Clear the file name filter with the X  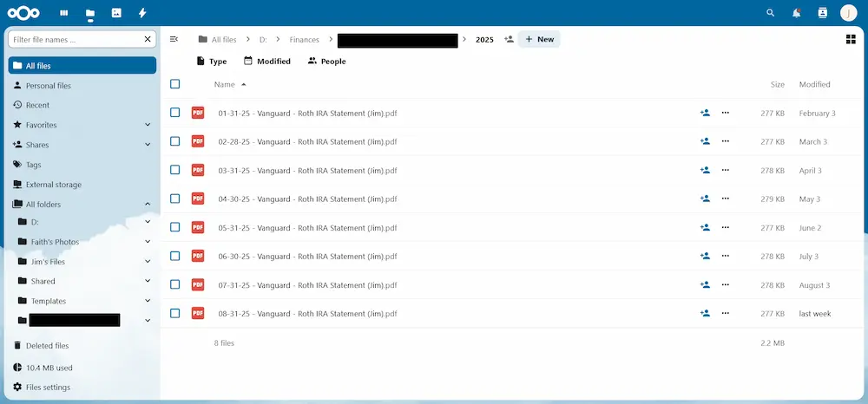click(148, 39)
